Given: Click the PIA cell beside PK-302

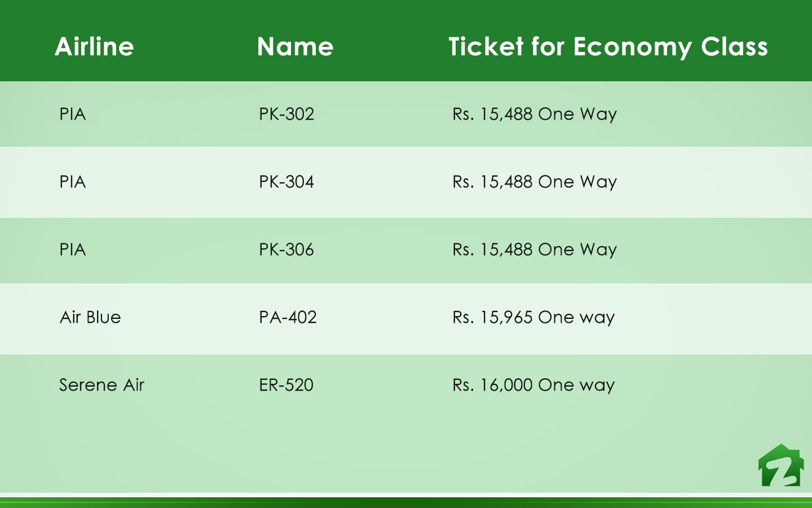Looking at the screenshot, I should click(73, 114).
